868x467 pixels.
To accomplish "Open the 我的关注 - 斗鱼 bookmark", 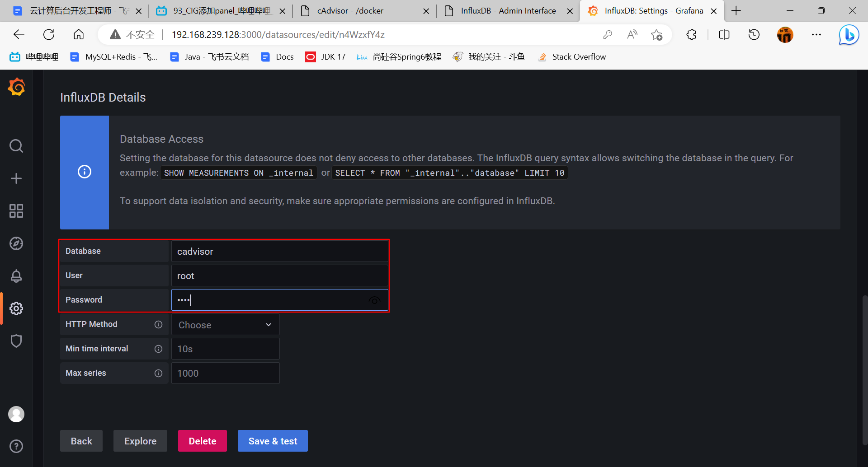I will tap(489, 57).
